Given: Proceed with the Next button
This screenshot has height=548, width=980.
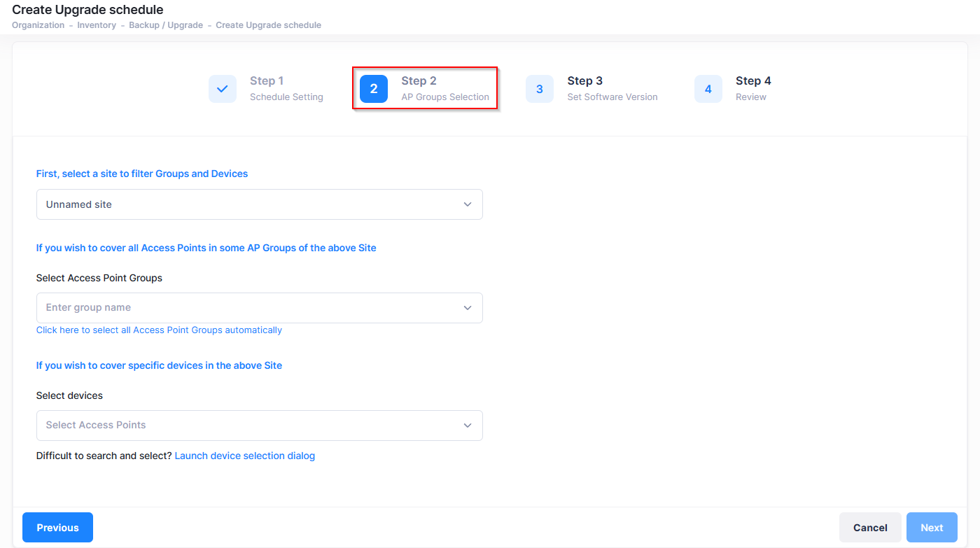Looking at the screenshot, I should (x=932, y=528).
